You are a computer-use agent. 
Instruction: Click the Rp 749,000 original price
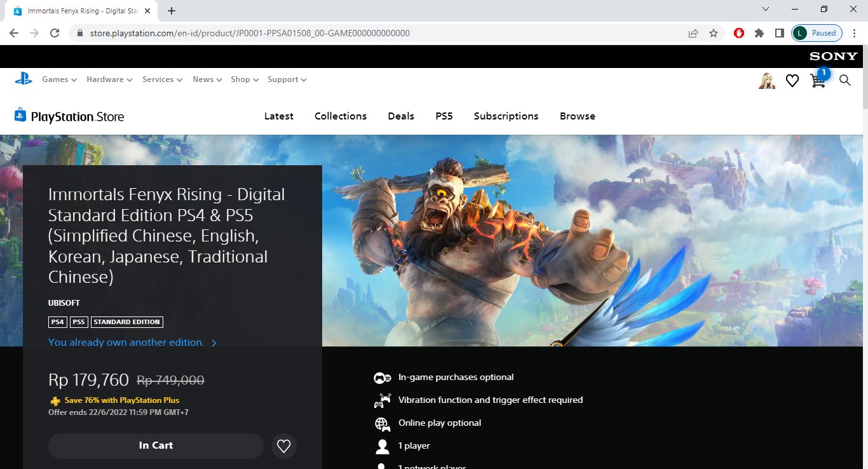click(170, 381)
